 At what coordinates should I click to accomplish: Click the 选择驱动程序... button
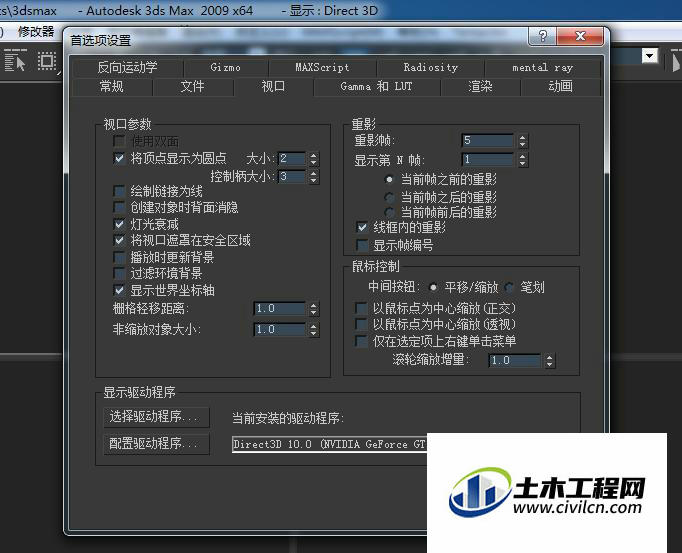pyautogui.click(x=156, y=417)
